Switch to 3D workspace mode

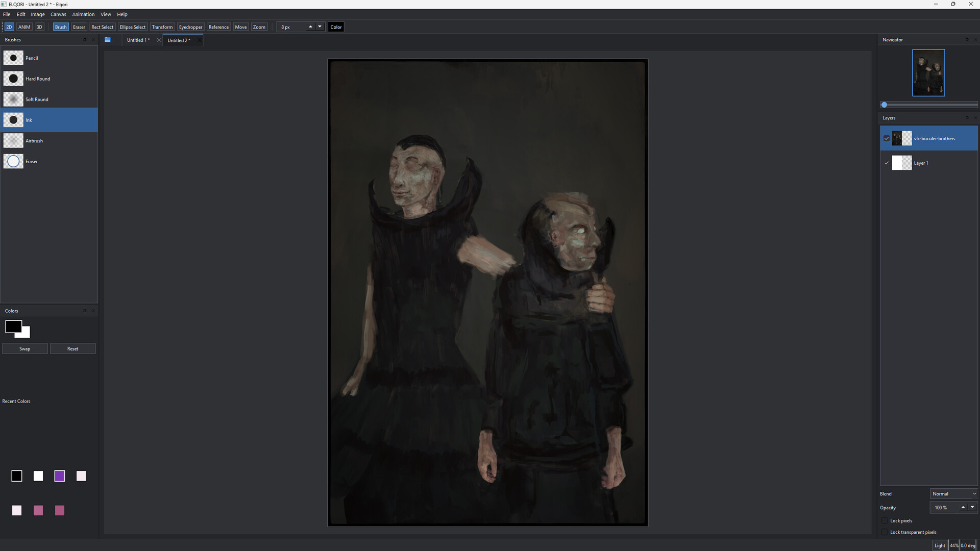pyautogui.click(x=39, y=27)
